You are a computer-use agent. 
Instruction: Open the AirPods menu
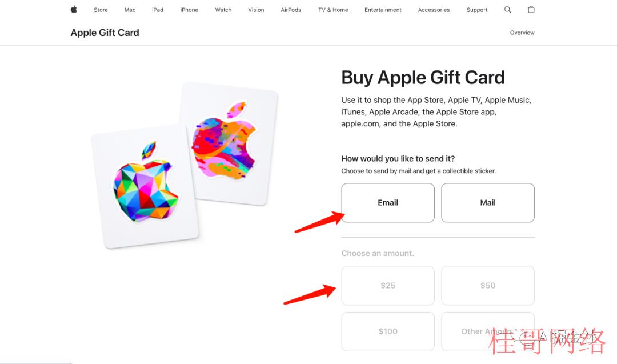(x=291, y=10)
